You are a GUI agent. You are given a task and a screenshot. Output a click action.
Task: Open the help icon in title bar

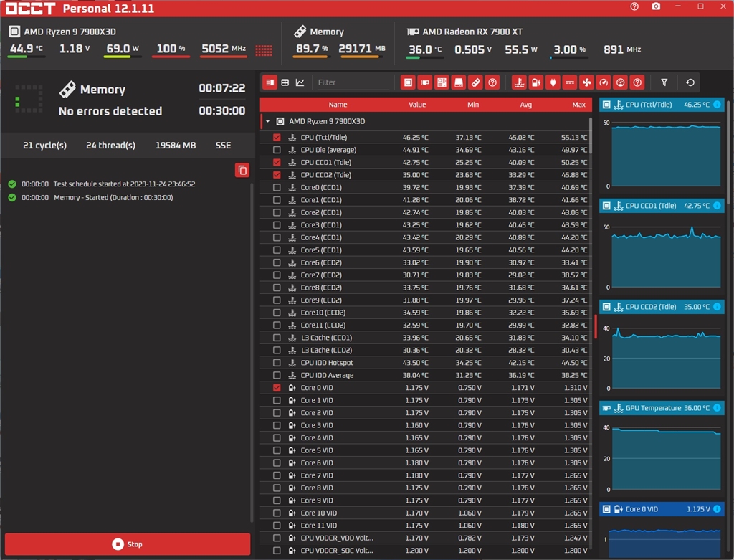coord(634,6)
